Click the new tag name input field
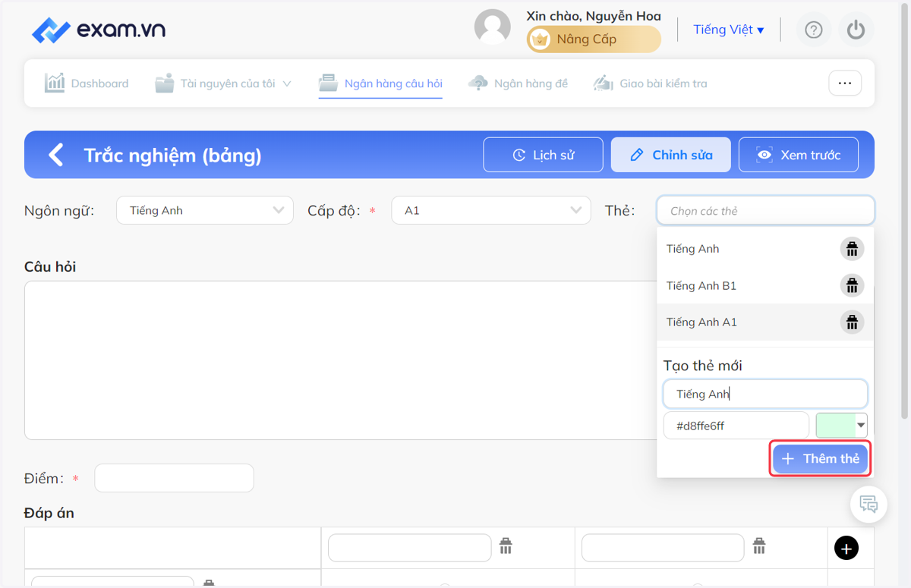 pos(765,394)
